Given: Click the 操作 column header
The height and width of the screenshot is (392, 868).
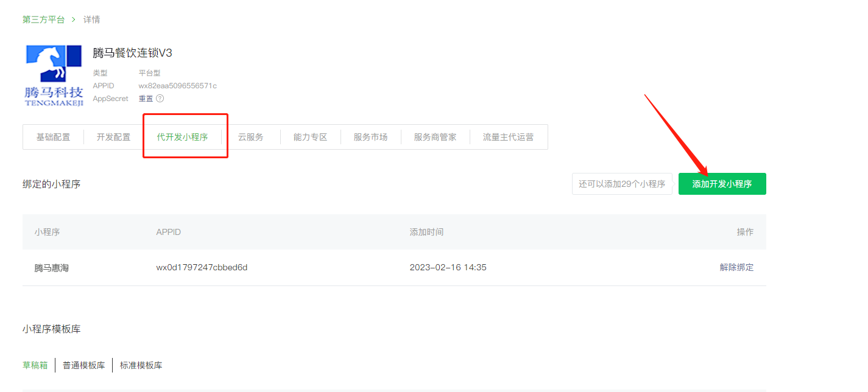Looking at the screenshot, I should (746, 232).
